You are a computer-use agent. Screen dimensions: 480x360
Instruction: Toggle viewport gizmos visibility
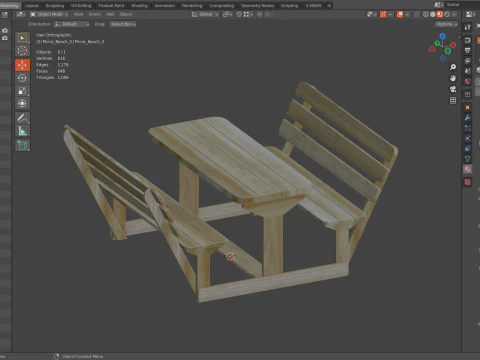(383, 14)
